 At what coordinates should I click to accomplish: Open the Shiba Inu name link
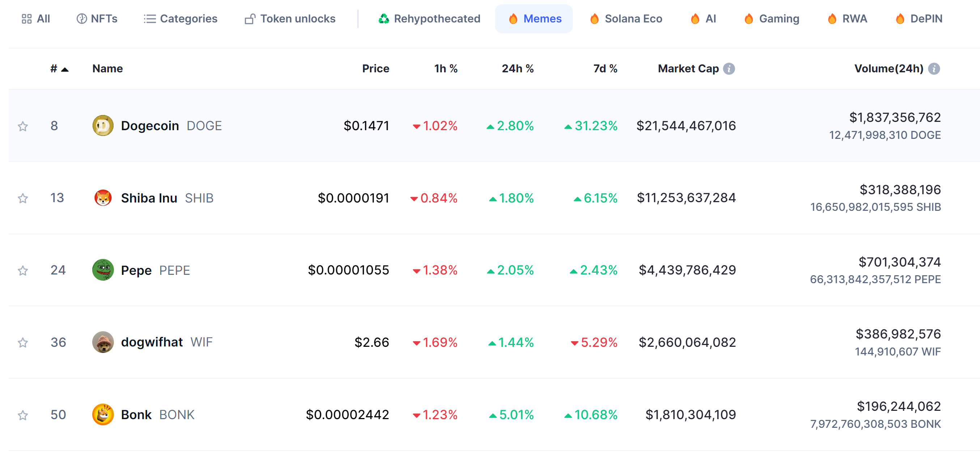coord(149,198)
